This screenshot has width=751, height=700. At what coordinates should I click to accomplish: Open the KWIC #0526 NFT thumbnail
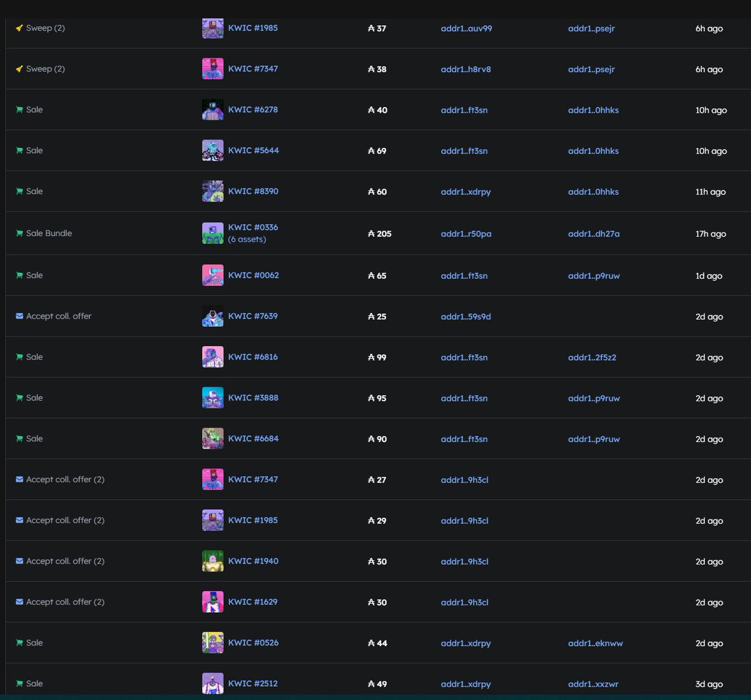pyautogui.click(x=213, y=642)
